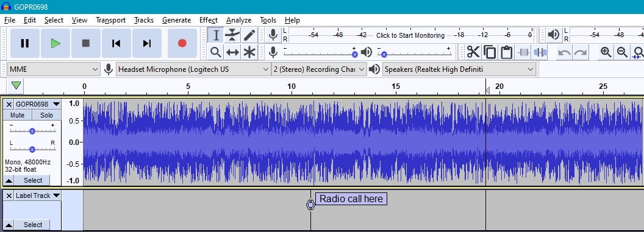Start recording with the red Record button
This screenshot has height=232, width=644.
click(x=182, y=43)
